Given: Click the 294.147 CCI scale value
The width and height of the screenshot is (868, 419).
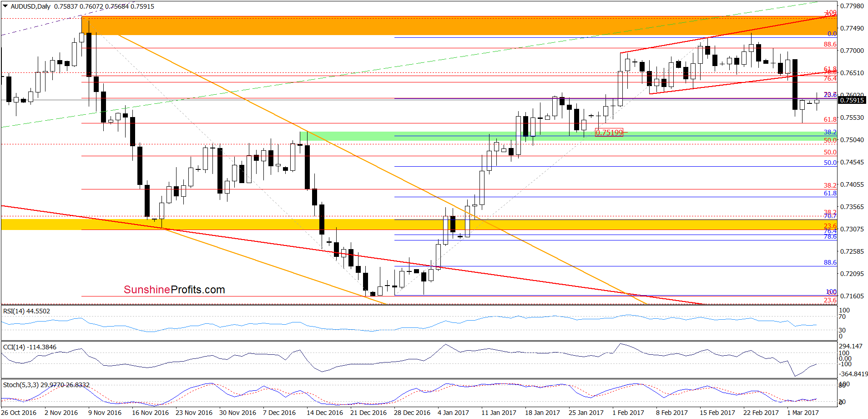Looking at the screenshot, I should click(851, 346).
